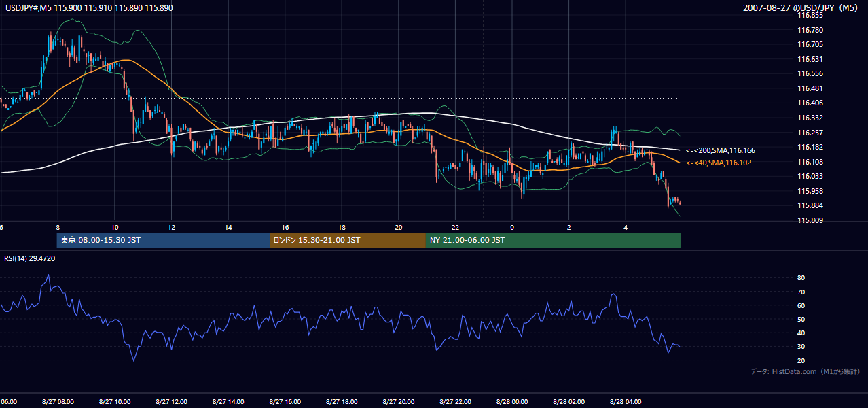Viewport: 868px width, 408px height.
Task: Click price axis value 116.257
Action: [810, 133]
